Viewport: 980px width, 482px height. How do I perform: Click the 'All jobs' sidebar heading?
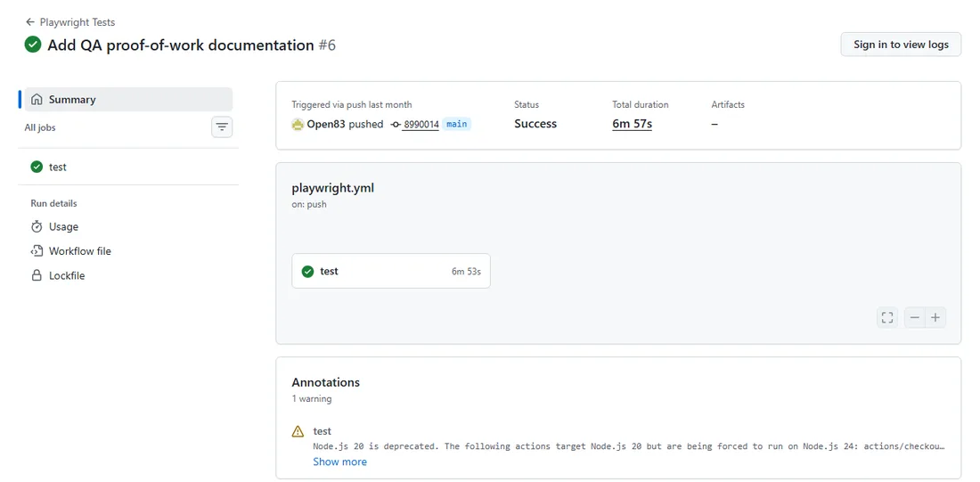point(40,127)
